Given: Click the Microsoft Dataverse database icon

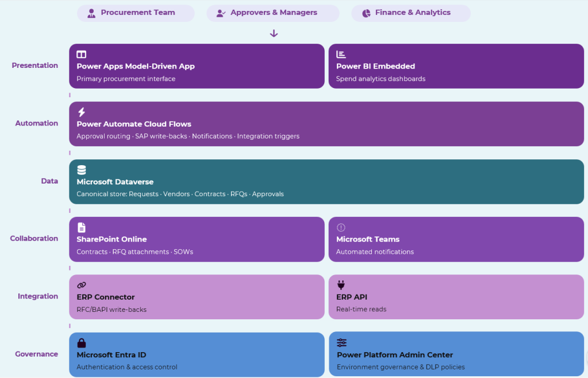Looking at the screenshot, I should [82, 170].
